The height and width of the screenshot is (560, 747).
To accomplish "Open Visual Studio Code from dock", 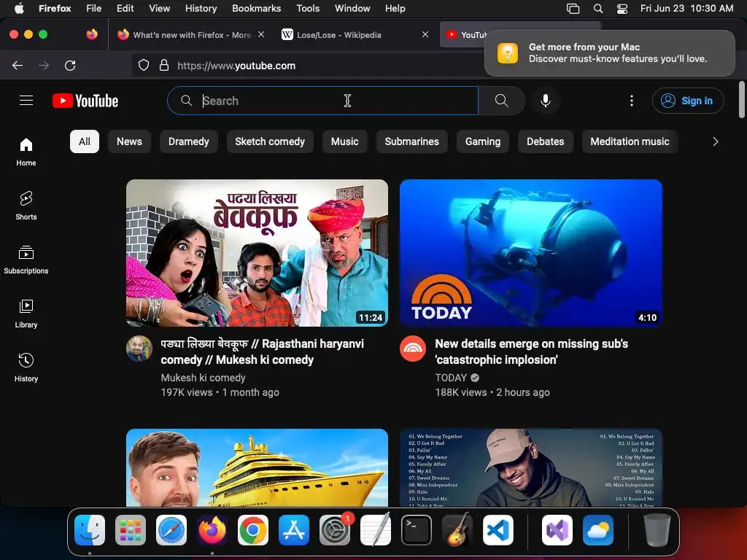I will pyautogui.click(x=498, y=530).
